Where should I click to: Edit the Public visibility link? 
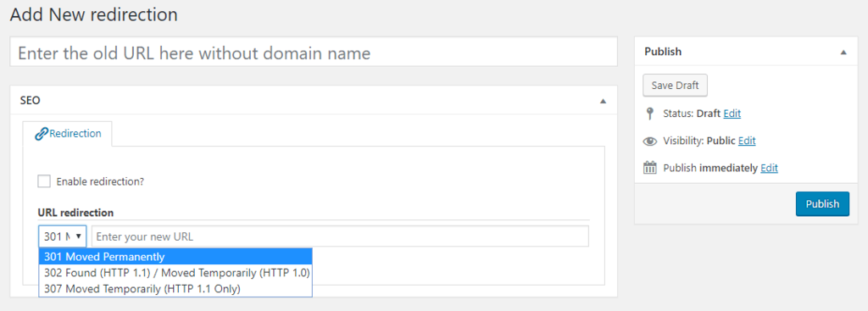coord(747,142)
